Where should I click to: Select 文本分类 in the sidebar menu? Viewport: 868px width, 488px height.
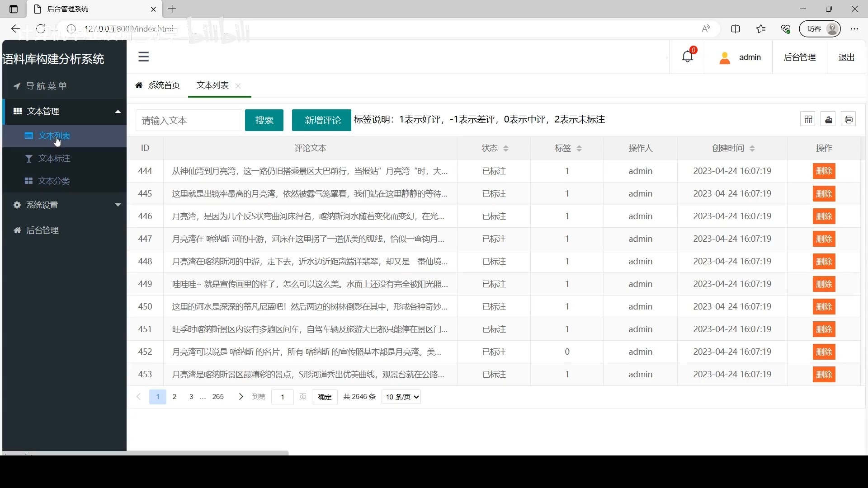tap(54, 181)
